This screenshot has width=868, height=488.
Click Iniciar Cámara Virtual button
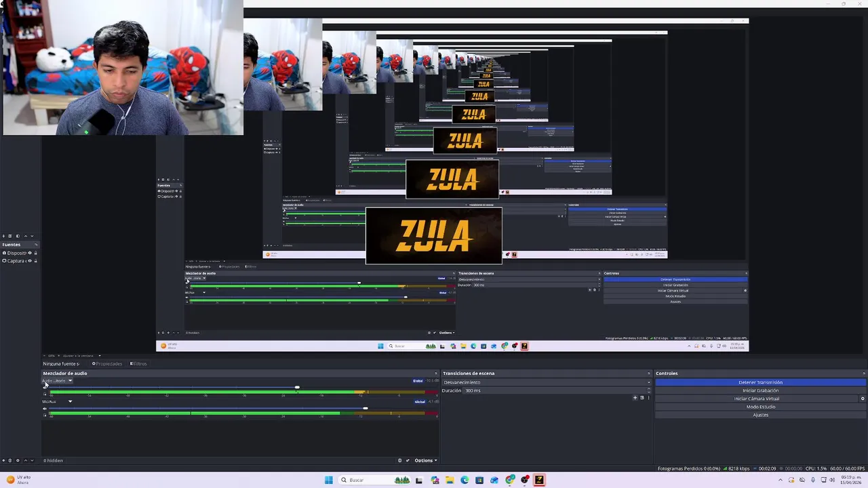(757, 399)
